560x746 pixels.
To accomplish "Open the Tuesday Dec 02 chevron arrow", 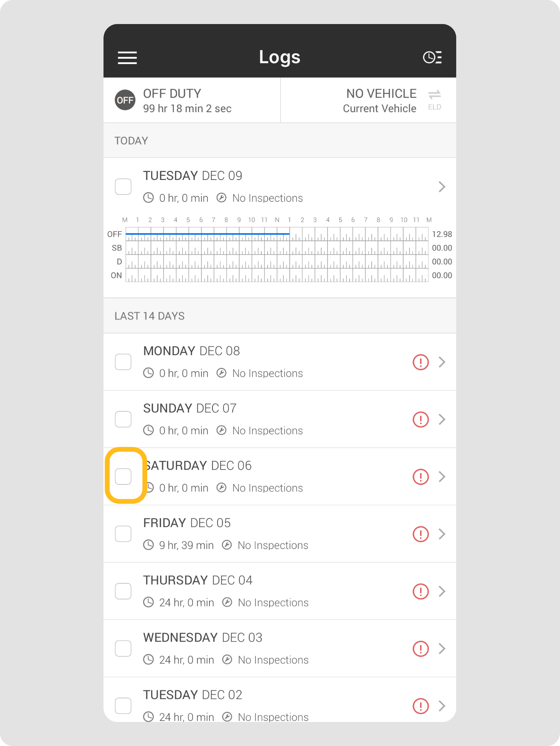I will tap(442, 706).
